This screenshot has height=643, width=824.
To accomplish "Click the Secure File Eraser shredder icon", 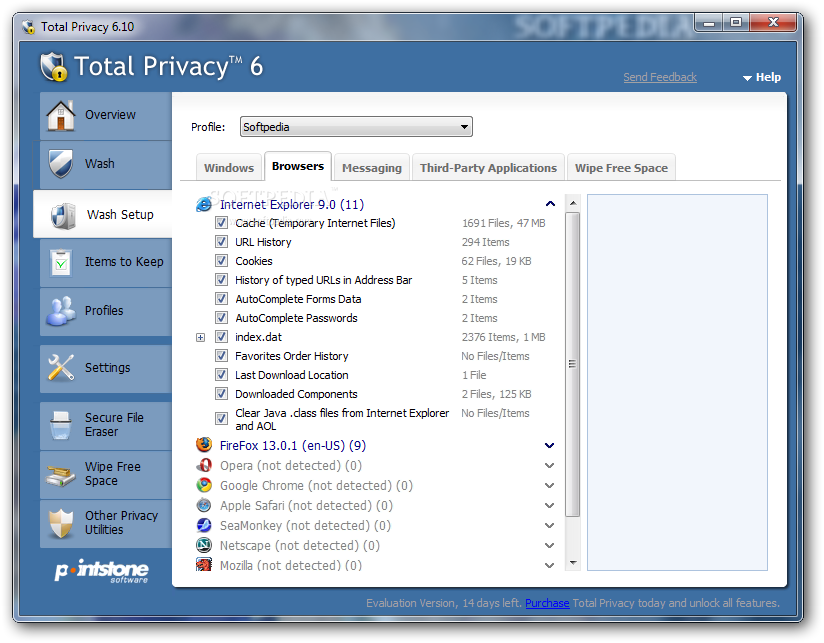I will 61,425.
